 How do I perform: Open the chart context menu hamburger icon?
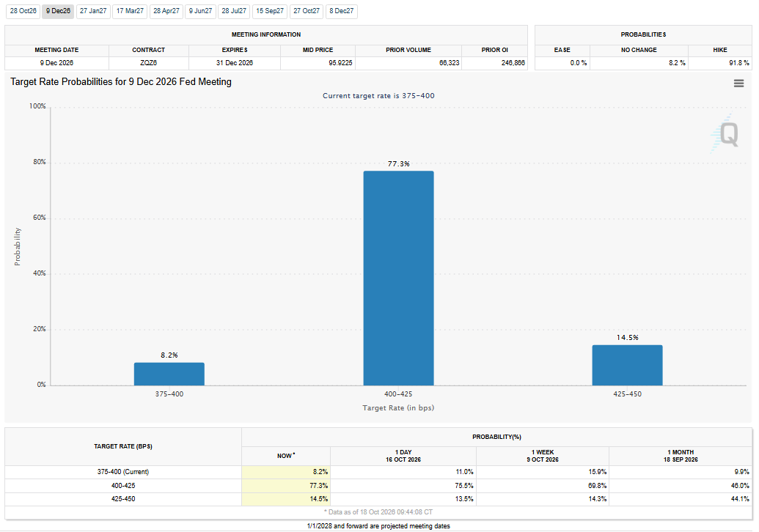pos(738,84)
